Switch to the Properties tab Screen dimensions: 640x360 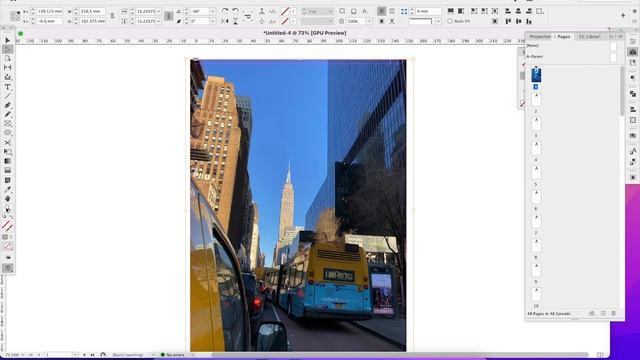click(540, 37)
